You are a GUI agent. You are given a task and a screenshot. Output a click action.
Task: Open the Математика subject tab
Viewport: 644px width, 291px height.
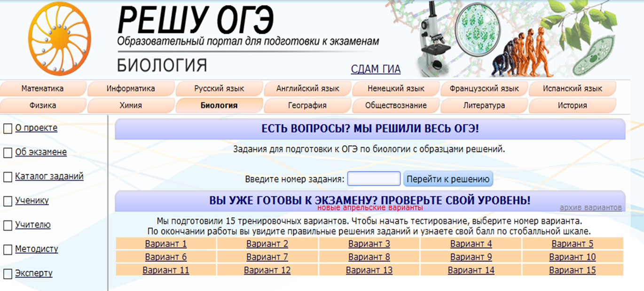click(x=42, y=88)
